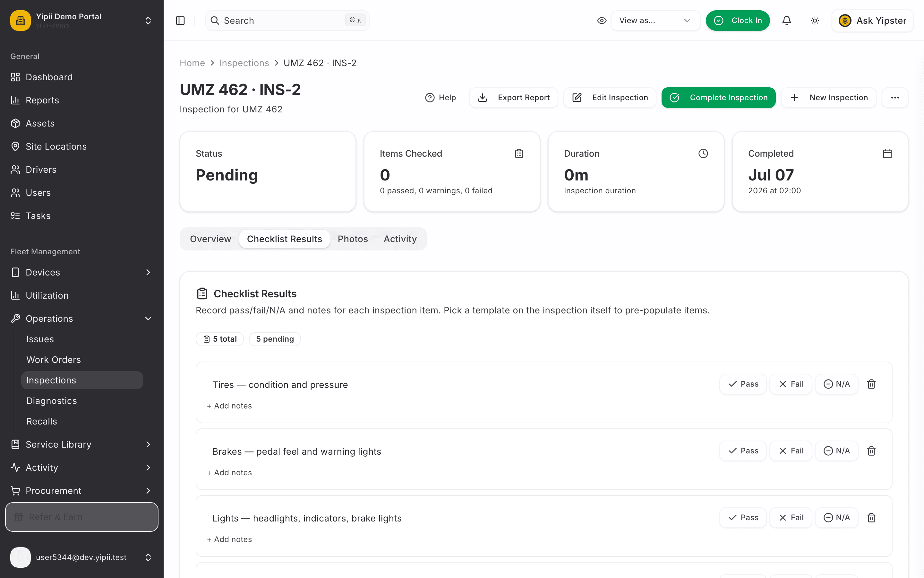Select the Checklist Results tab

pyautogui.click(x=285, y=239)
